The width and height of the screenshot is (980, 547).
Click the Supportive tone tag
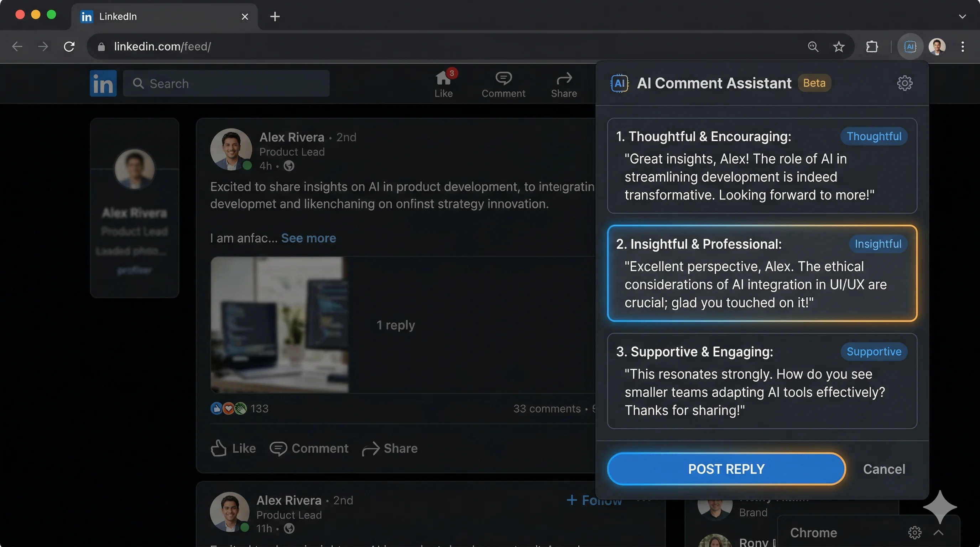[874, 351]
